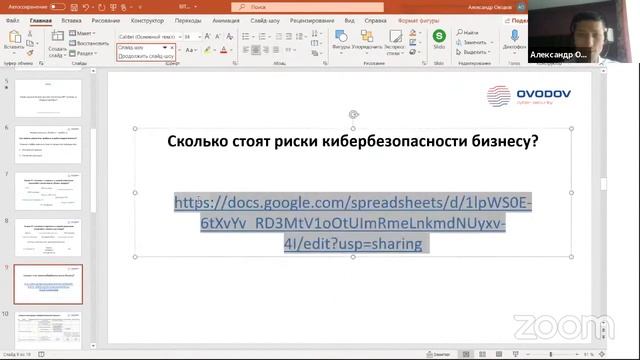Click the Copy icon in the clipboard group
Viewport: 640px width, 360px height.
(30, 43)
